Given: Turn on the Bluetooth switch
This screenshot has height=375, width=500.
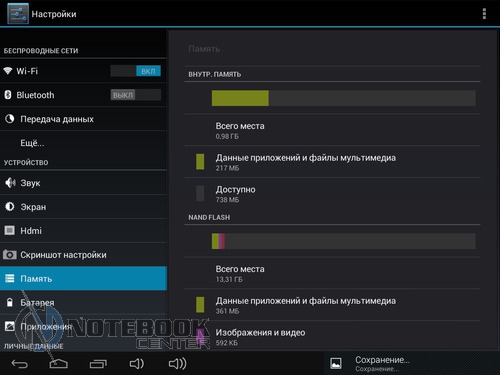Looking at the screenshot, I should (135, 95).
